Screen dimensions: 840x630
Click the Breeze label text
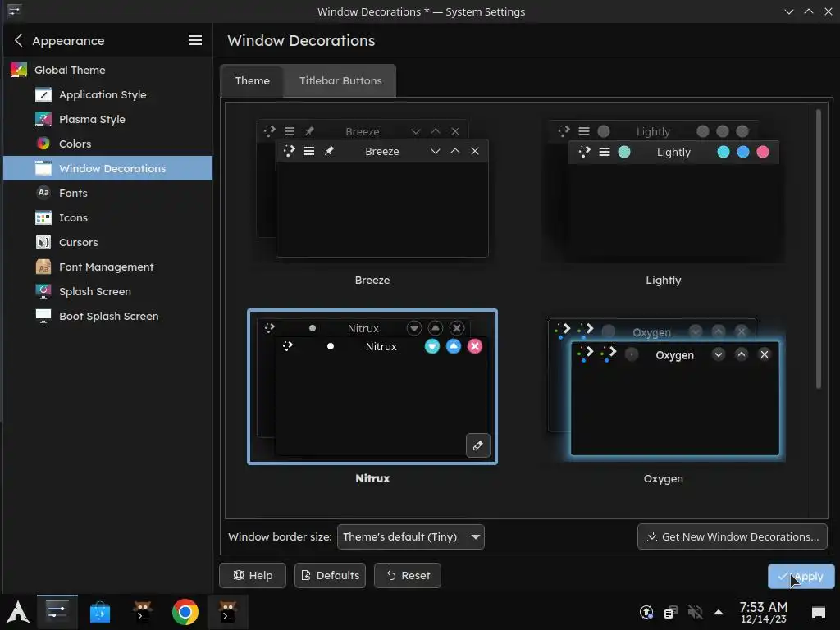tap(372, 281)
